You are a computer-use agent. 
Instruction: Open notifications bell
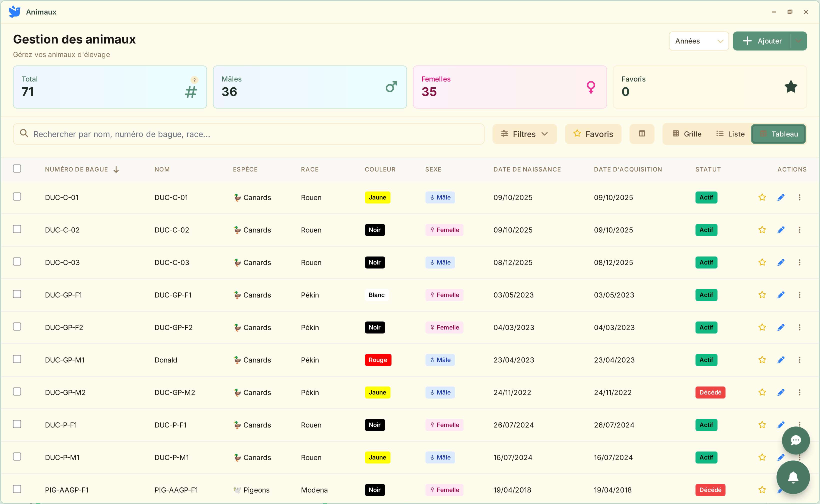coord(793,477)
